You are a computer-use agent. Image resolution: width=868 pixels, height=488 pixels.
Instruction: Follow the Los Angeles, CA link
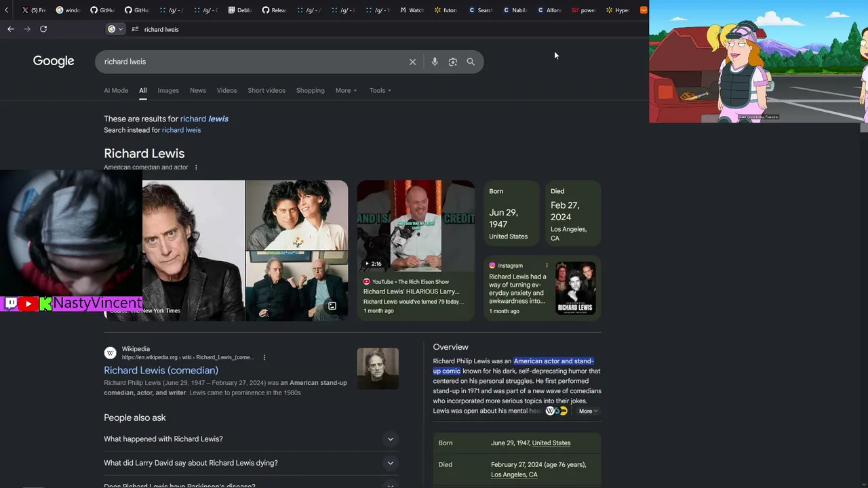point(514,474)
